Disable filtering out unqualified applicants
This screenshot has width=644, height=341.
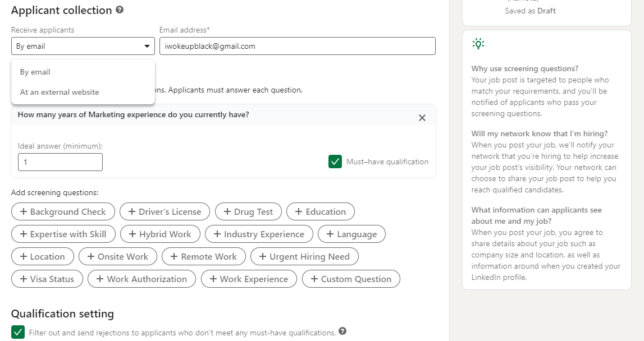coord(17,332)
